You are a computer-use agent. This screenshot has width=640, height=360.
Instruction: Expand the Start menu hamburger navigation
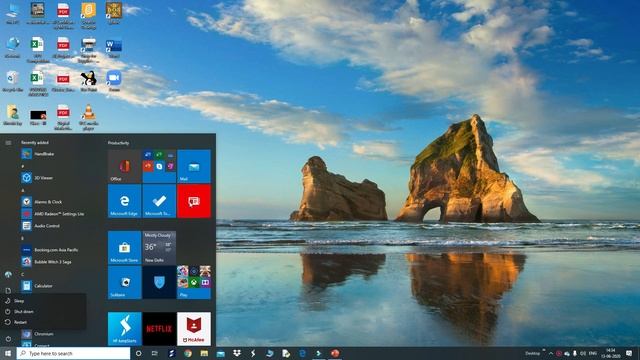[x=8, y=143]
